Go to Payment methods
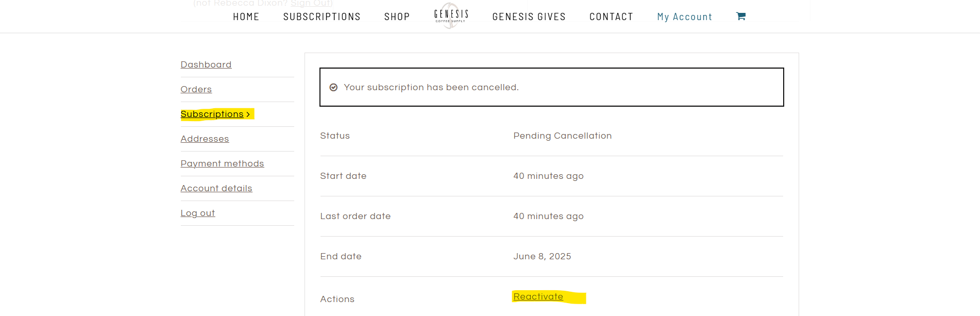This screenshot has height=316, width=980. pos(222,163)
